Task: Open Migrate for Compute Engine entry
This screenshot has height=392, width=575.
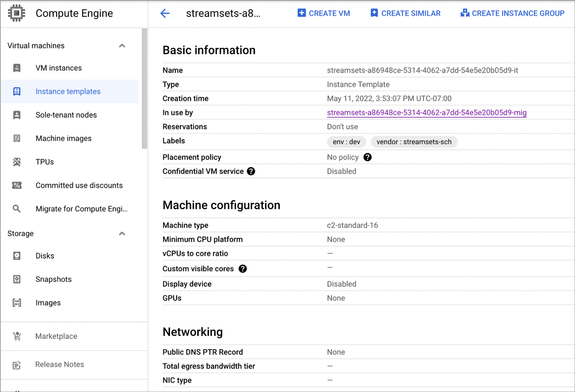Action: 81,209
